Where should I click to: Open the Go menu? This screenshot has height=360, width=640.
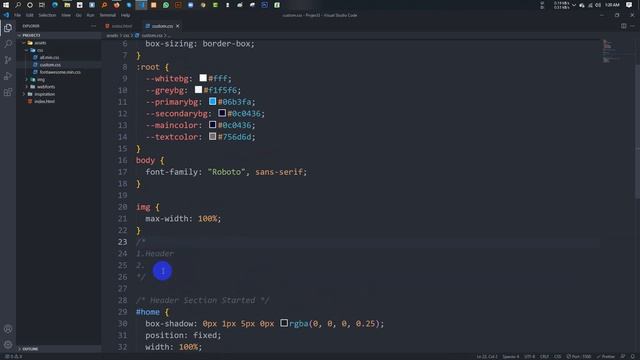tap(78, 15)
